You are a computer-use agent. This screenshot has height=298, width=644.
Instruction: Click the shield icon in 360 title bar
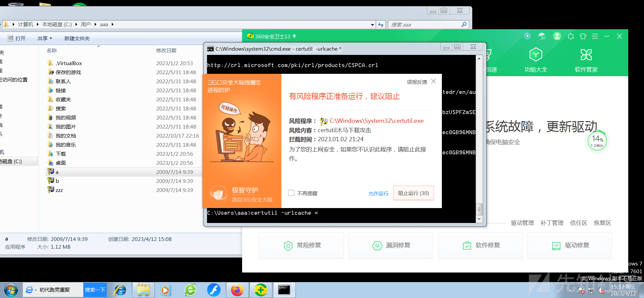pos(527,36)
